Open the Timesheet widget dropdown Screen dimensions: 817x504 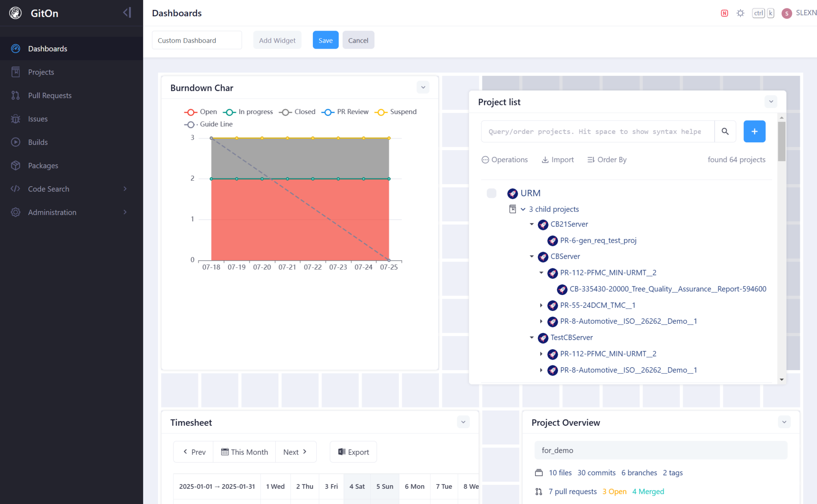pyautogui.click(x=463, y=422)
